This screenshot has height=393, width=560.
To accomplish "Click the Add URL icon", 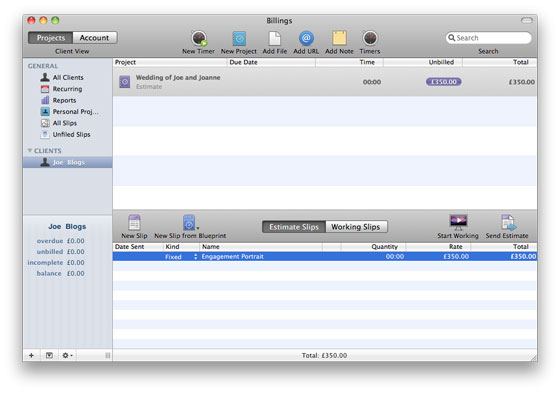I will click(306, 38).
